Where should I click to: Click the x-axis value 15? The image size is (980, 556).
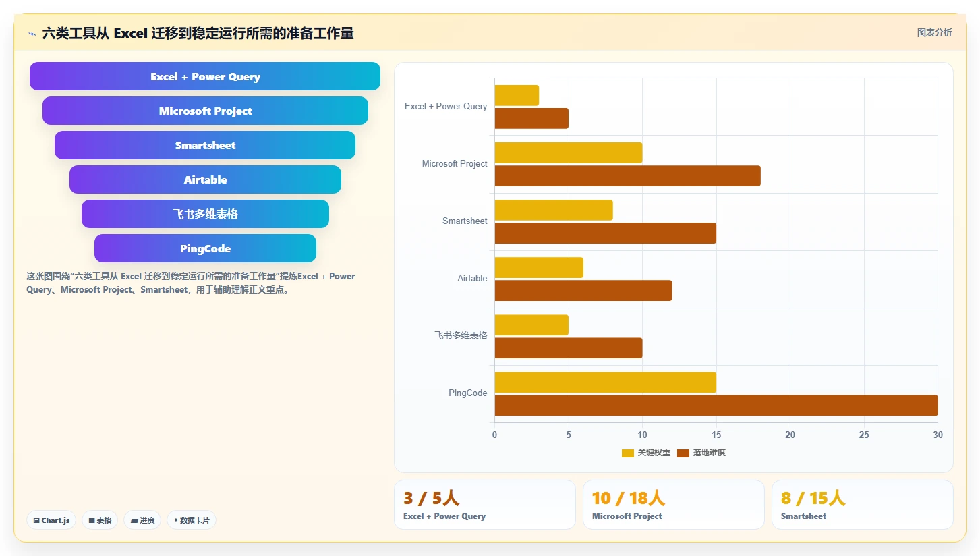coord(716,435)
